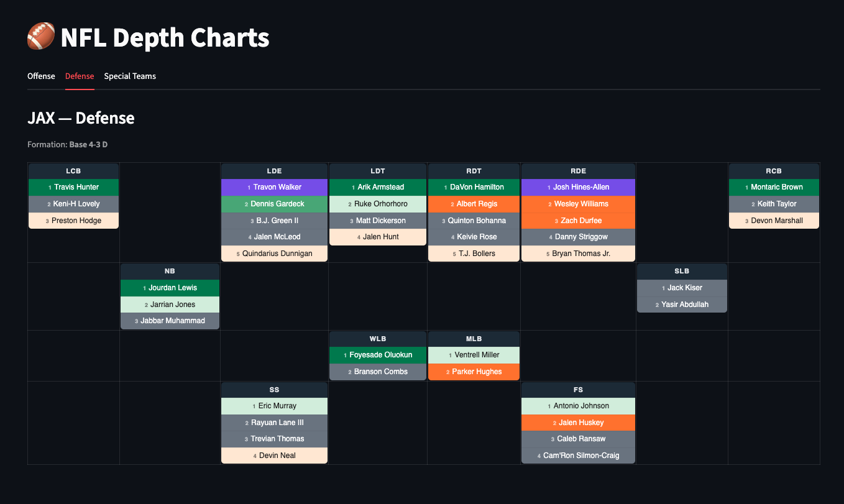The width and height of the screenshot is (844, 504).
Task: Click the LCB position header
Action: pos(73,171)
